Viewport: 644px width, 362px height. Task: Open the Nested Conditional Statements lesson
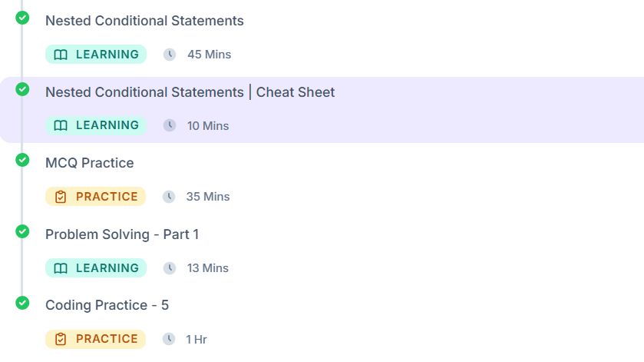(x=144, y=21)
